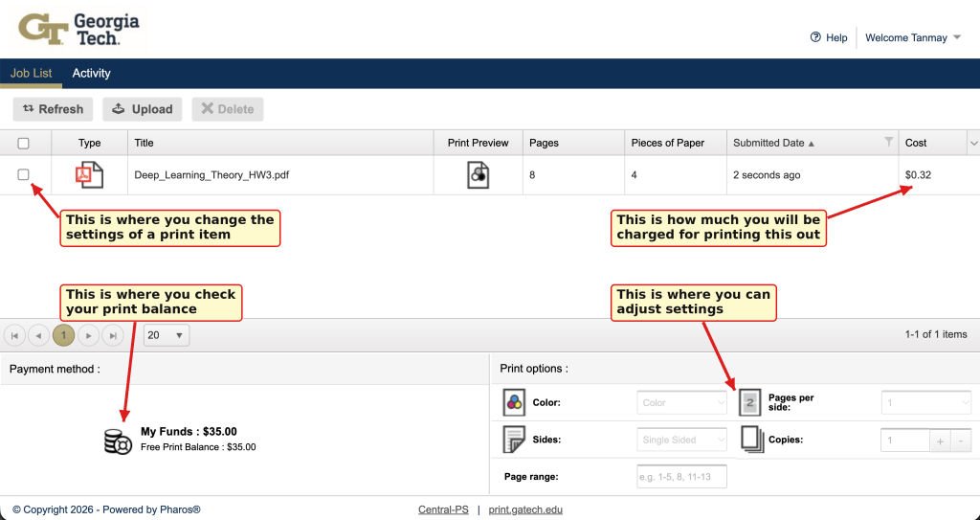Click the $0.32 cost value
The image size is (980, 520).
point(918,175)
